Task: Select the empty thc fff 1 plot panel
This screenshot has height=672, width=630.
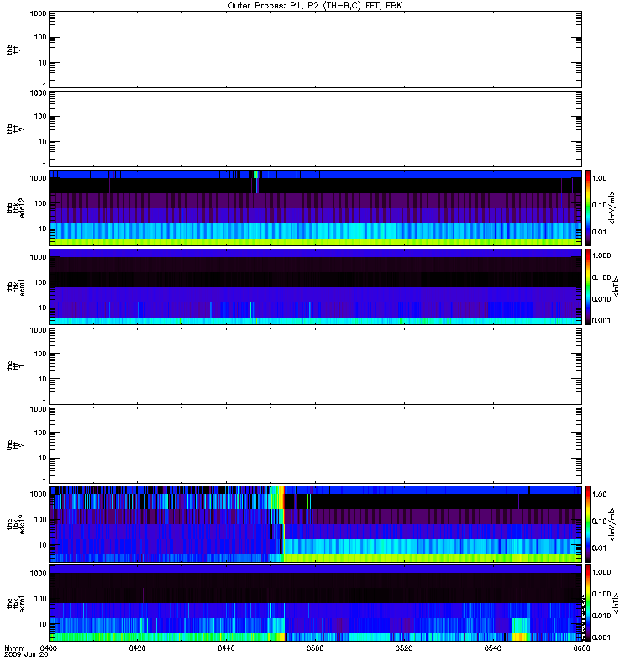Action: coord(315,366)
